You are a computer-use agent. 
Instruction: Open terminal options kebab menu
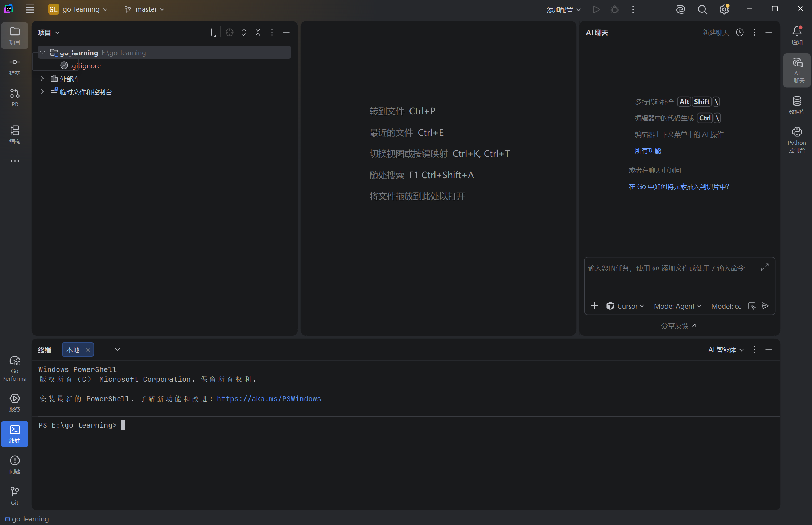coord(755,349)
